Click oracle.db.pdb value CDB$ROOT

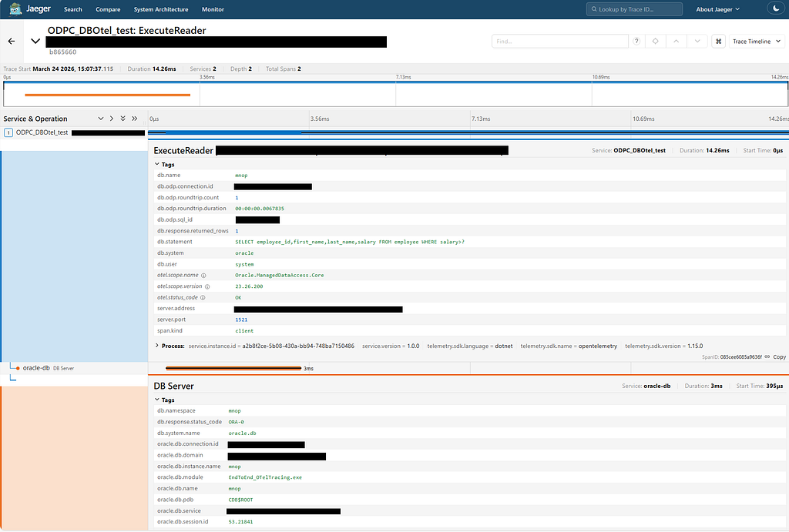[240, 500]
